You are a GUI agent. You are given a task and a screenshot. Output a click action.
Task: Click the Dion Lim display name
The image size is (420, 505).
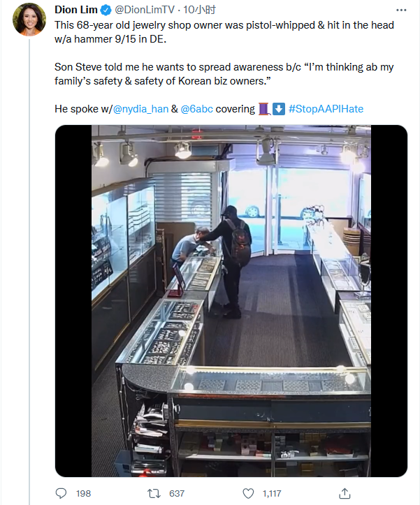point(77,10)
